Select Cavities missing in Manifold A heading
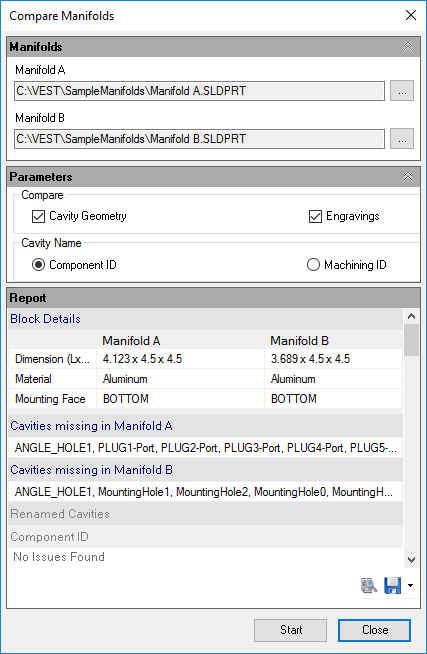This screenshot has height=654, width=427. [x=91, y=426]
